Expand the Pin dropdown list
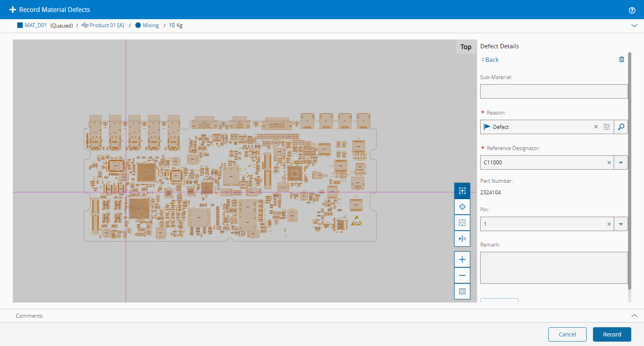The width and height of the screenshot is (644, 346). 620,224
